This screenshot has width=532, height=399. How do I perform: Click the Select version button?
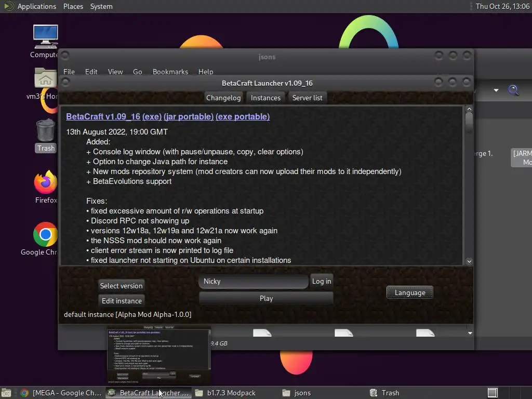[x=121, y=286]
